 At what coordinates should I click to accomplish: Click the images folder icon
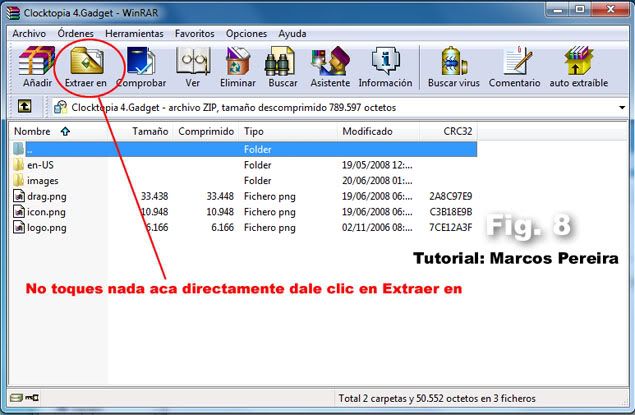tap(18, 180)
